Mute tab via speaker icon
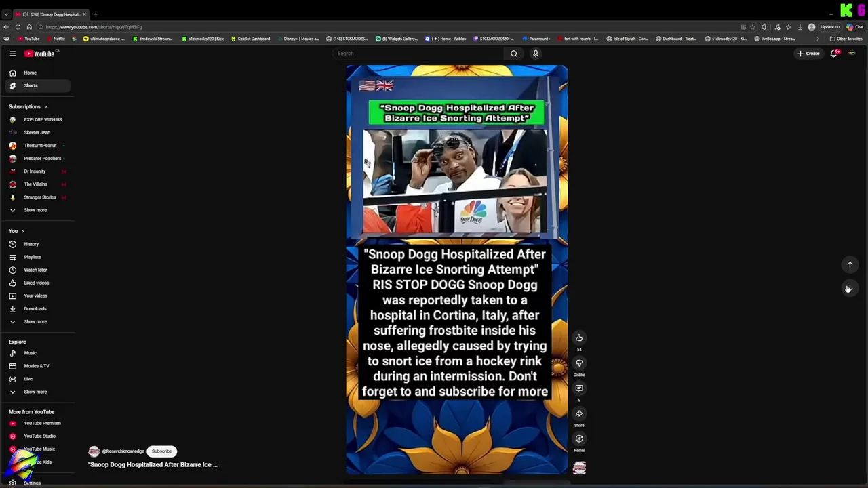The height and width of the screenshot is (488, 868). [26, 14]
